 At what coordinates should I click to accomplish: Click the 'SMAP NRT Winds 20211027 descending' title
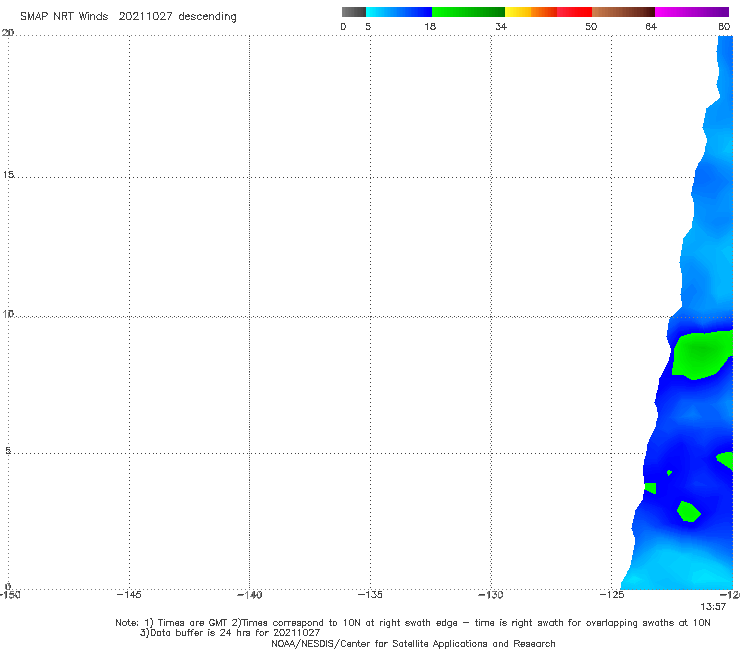[128, 17]
